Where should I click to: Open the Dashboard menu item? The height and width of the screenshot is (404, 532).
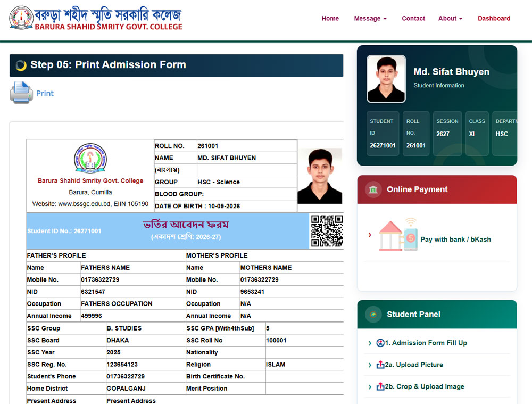(x=494, y=18)
